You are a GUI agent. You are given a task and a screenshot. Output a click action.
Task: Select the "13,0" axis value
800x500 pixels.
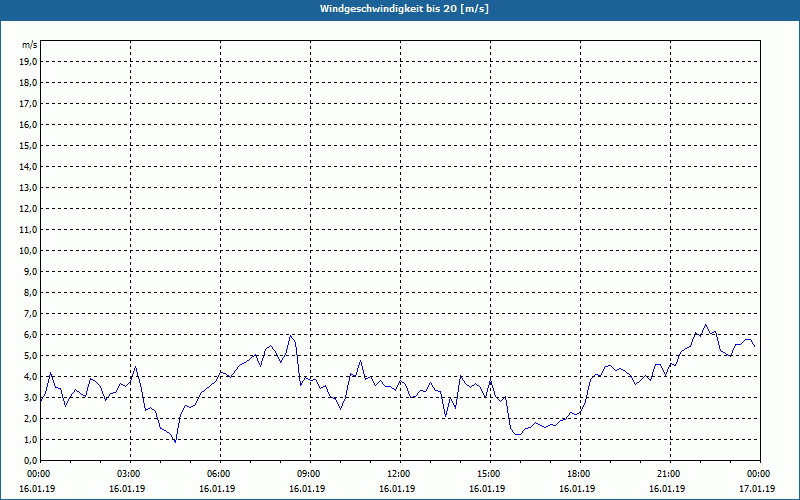click(28, 188)
